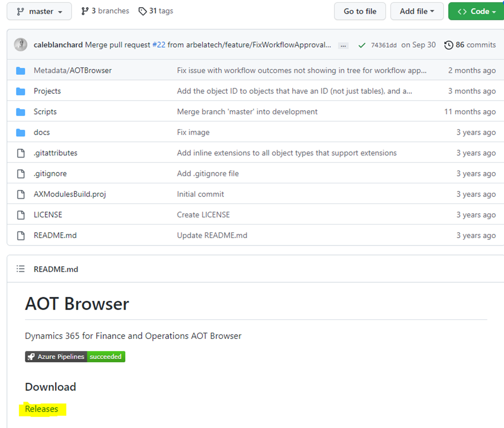This screenshot has width=504, height=428.
Task: Open 'Add .gitignore file' commit message
Action: pyautogui.click(x=208, y=174)
